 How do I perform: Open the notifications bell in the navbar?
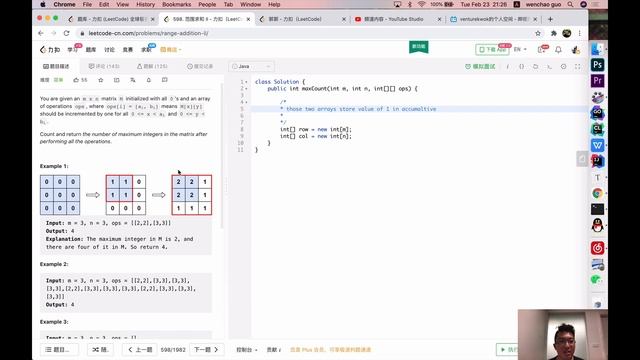[558, 50]
